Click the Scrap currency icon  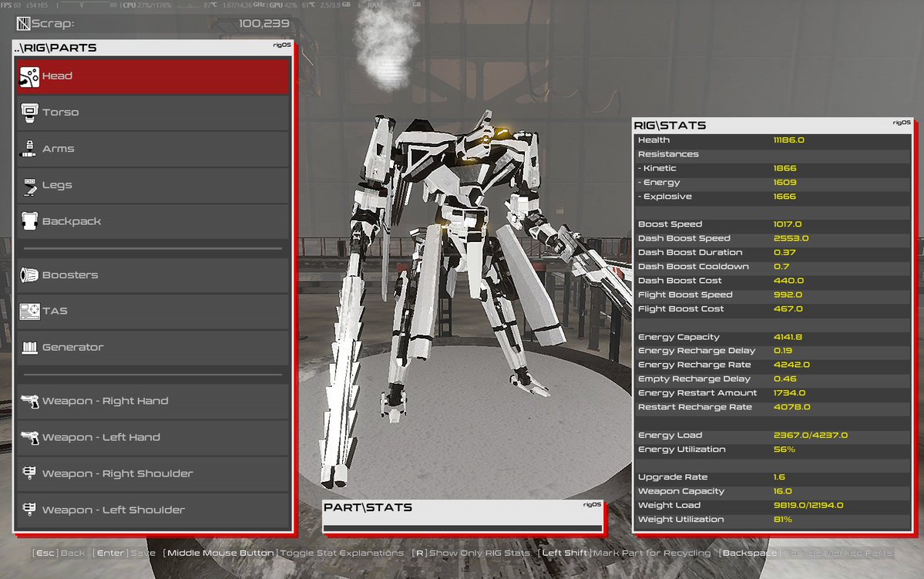(23, 24)
